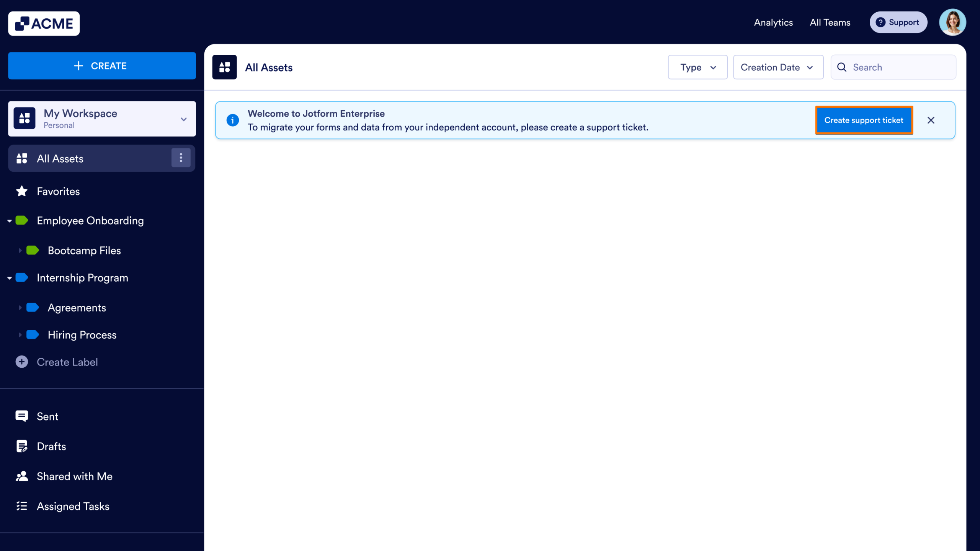980x551 pixels.
Task: Select the Bootcamp Files label
Action: [x=84, y=251]
